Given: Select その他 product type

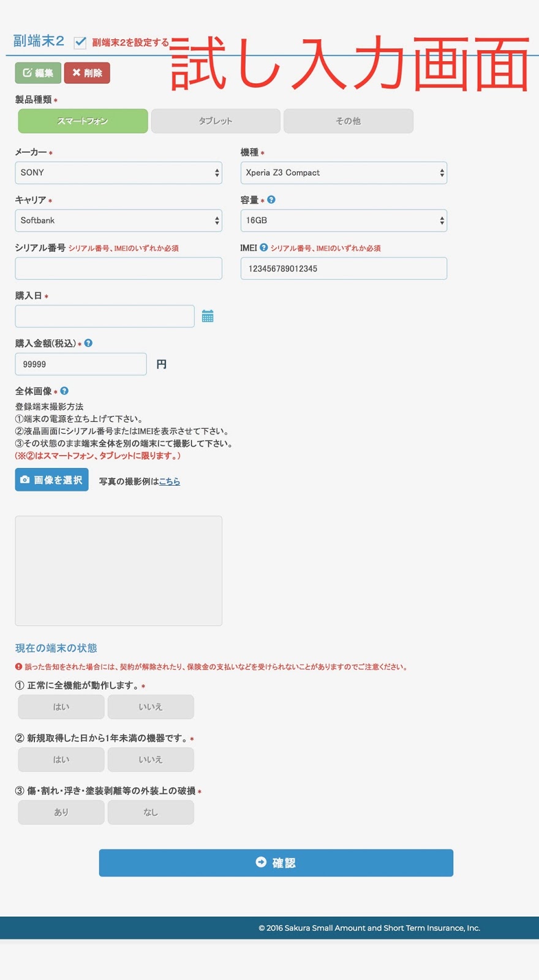Looking at the screenshot, I should click(348, 121).
